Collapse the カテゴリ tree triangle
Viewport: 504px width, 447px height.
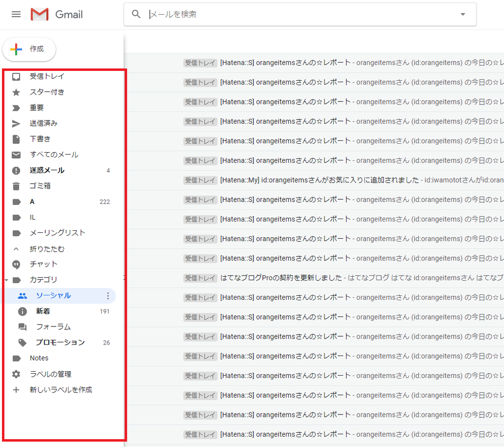6,280
